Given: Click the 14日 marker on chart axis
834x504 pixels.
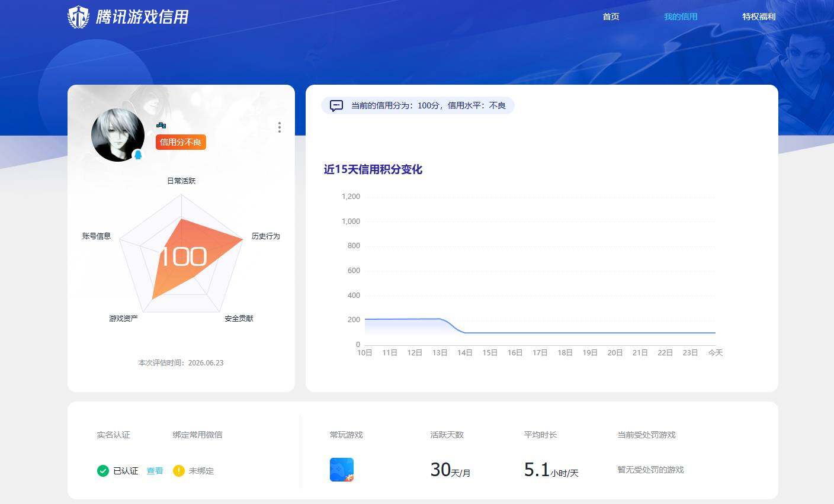Looking at the screenshot, I should [465, 352].
